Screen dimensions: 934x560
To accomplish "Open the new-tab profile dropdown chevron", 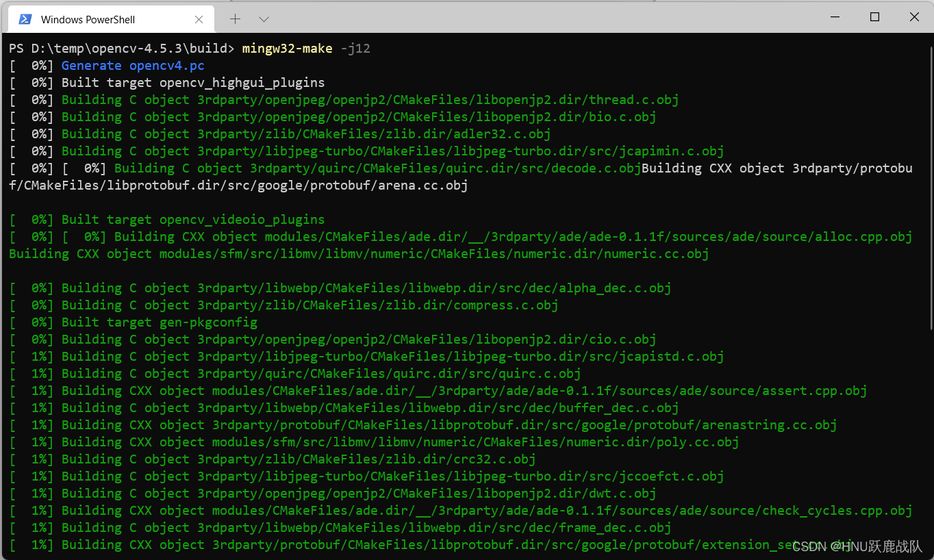I will point(264,19).
